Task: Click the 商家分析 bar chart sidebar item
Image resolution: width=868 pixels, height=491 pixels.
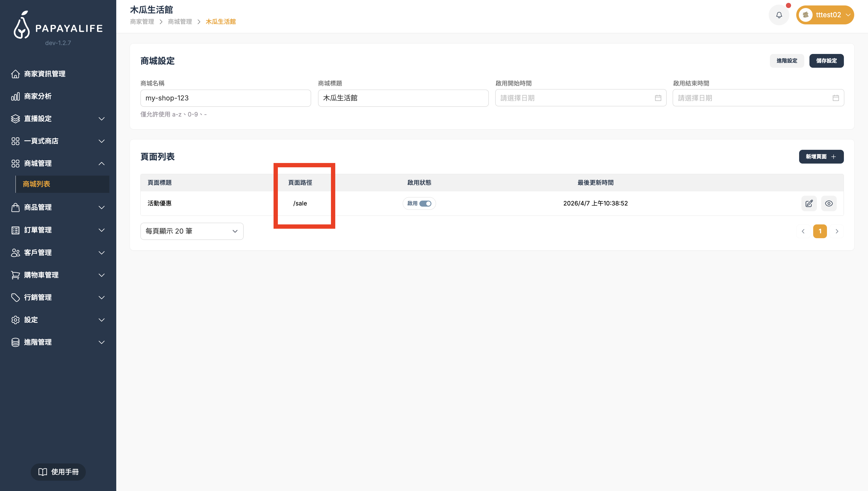Action: coord(38,96)
